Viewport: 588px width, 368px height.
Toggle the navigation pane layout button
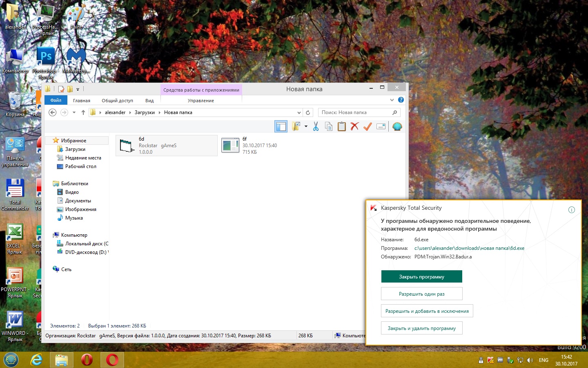(281, 126)
